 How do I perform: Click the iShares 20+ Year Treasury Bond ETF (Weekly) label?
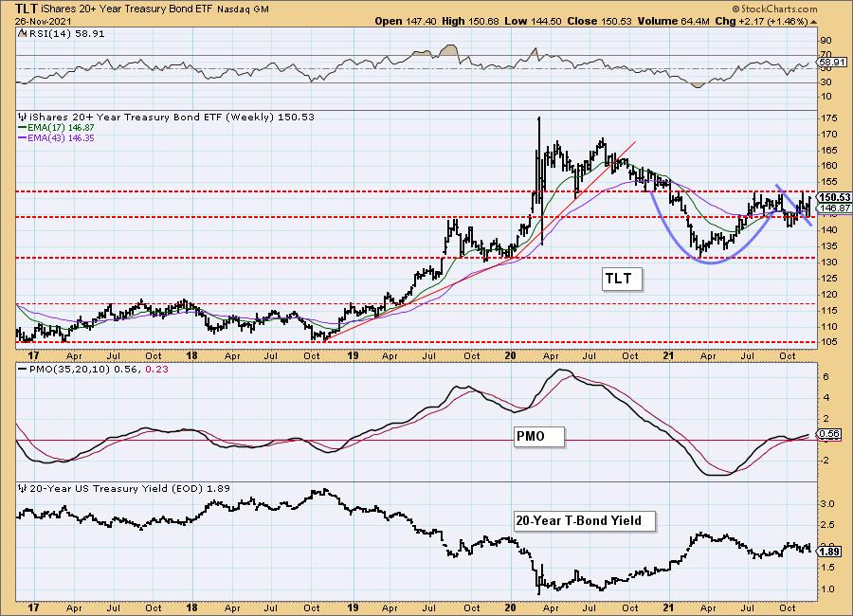click(172, 117)
